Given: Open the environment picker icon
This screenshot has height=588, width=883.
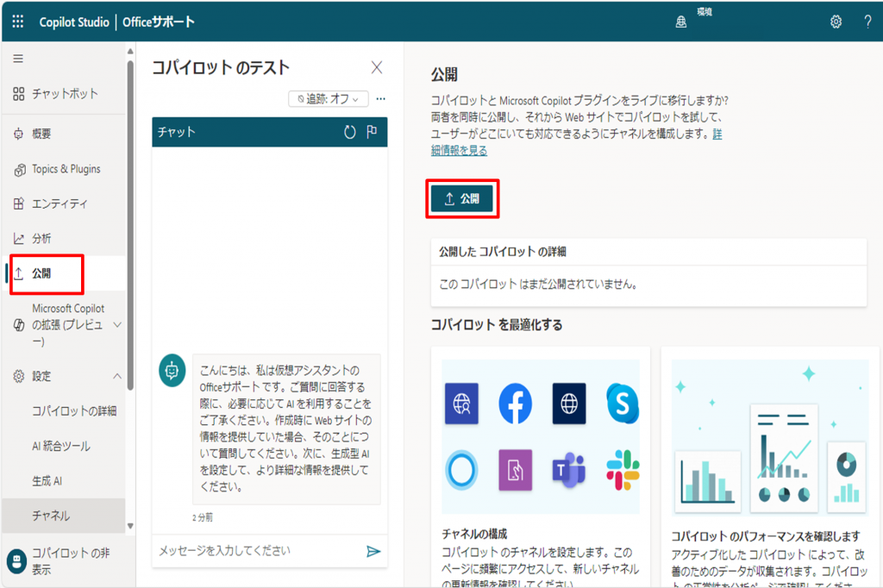Looking at the screenshot, I should pyautogui.click(x=681, y=22).
